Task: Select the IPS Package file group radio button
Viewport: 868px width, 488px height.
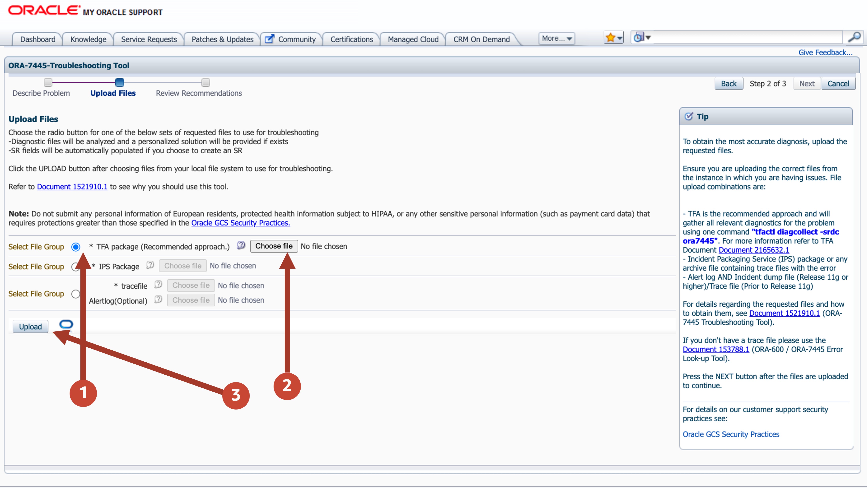Action: click(x=76, y=267)
